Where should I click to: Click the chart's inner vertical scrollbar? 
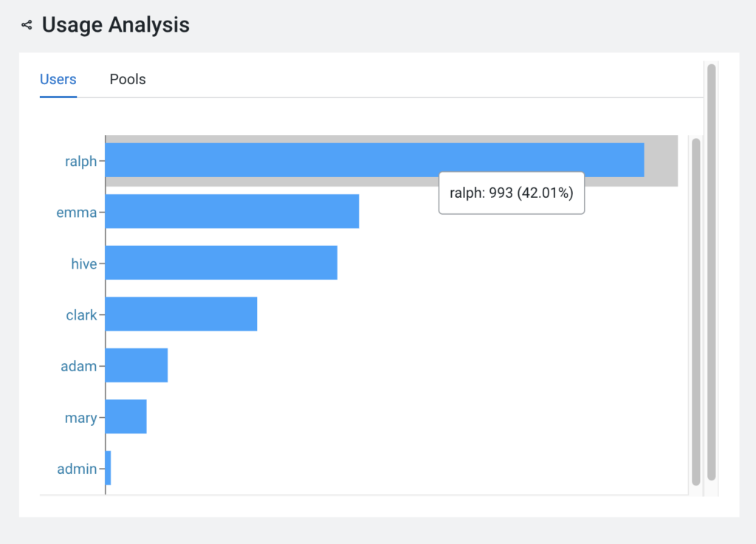point(695,310)
